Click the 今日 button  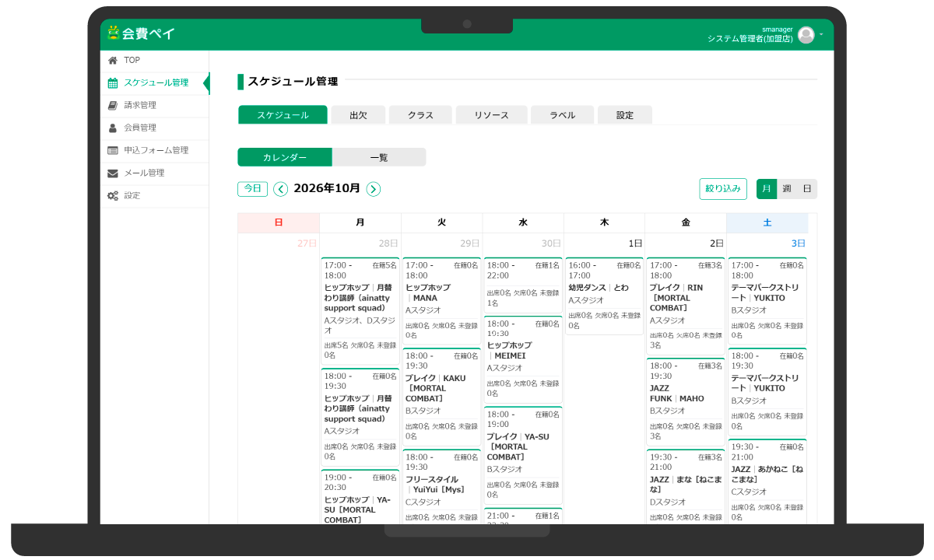point(252,189)
